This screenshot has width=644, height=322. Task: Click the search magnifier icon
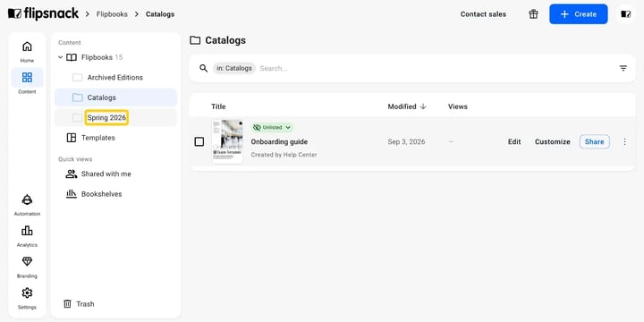click(x=203, y=68)
